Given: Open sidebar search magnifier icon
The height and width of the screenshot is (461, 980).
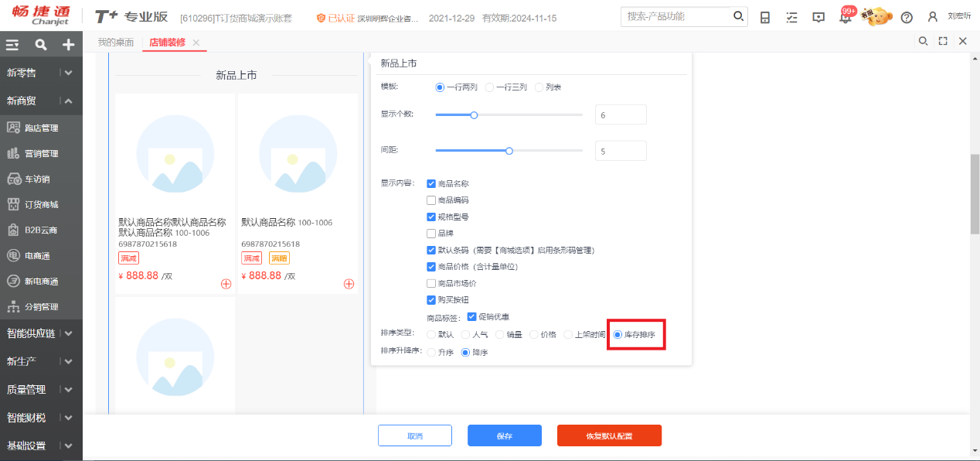Looking at the screenshot, I should coord(40,45).
